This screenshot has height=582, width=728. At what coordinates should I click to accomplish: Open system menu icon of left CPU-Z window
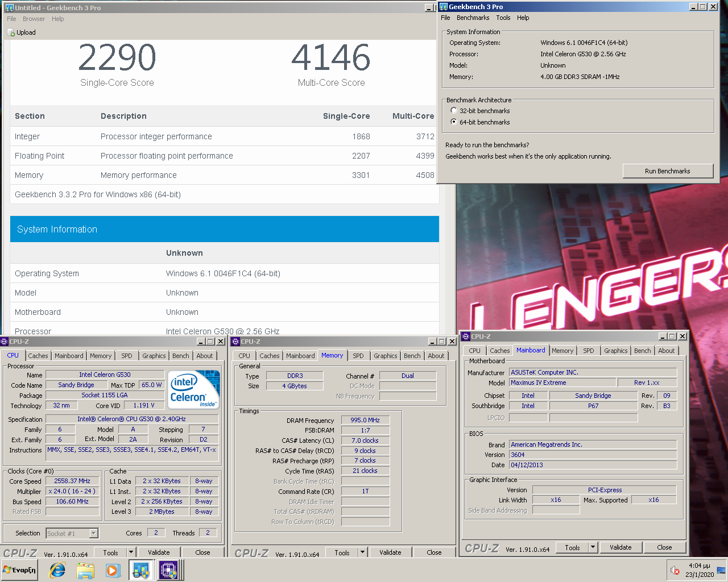tap(5, 342)
